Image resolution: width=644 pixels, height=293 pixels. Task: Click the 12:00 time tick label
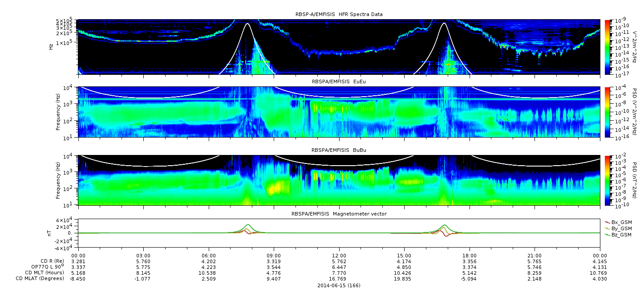click(x=339, y=255)
